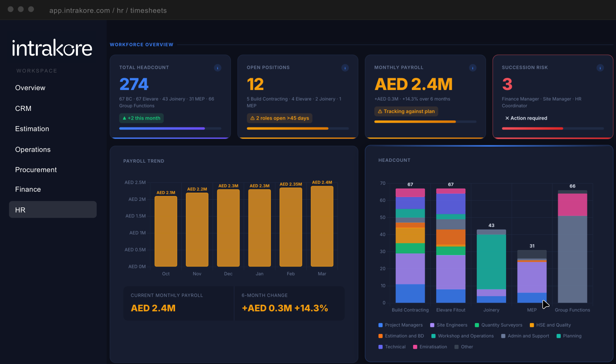Toggle Admin and Support legend entry
616x364 pixels.
[x=525, y=336]
